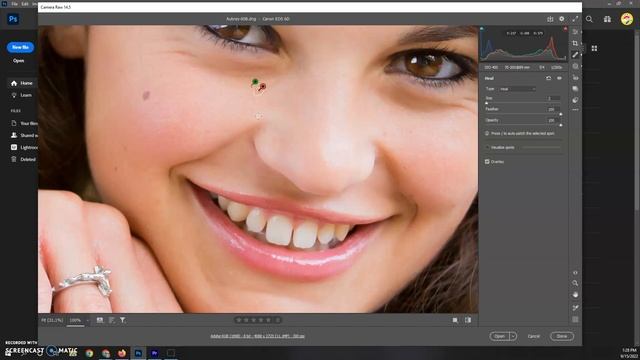The height and width of the screenshot is (360, 640).
Task: Open the three-dot more settings icon
Action: (575, 110)
